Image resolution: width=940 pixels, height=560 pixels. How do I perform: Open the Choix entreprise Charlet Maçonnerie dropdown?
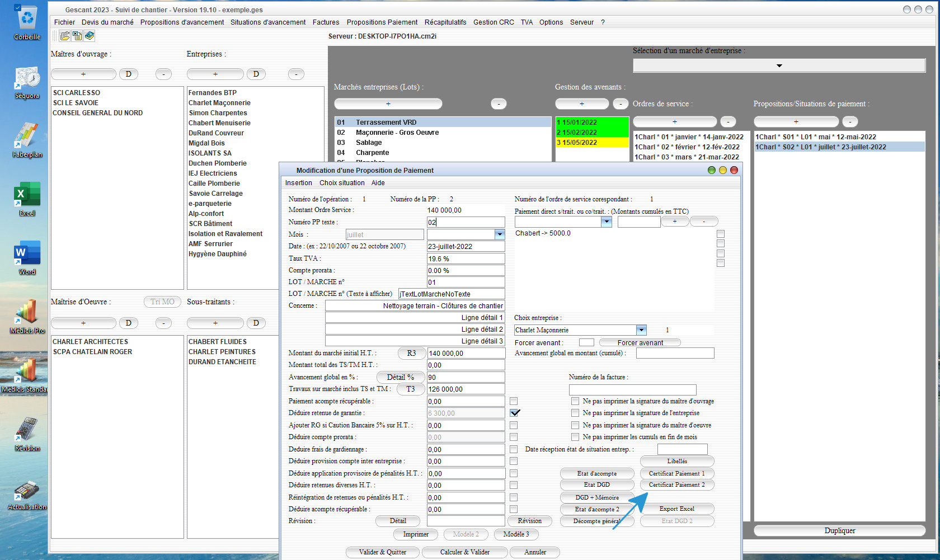(642, 330)
